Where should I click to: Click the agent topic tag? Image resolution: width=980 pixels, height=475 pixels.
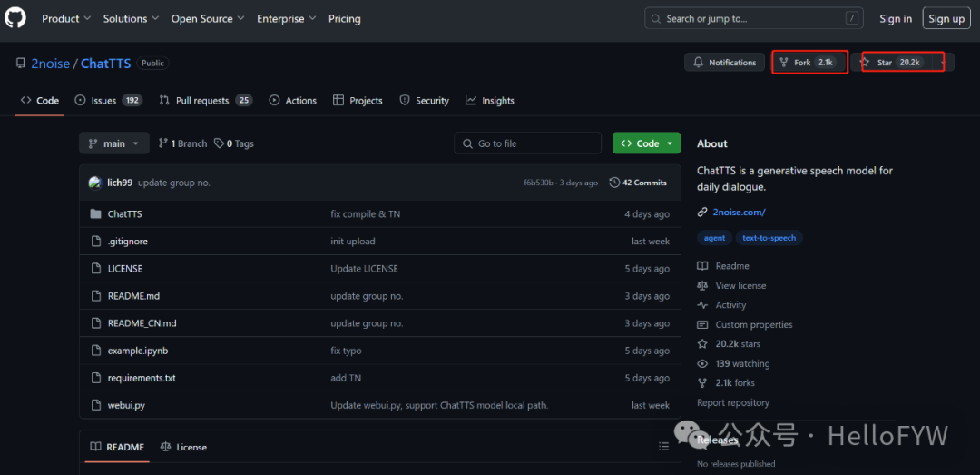pos(714,238)
